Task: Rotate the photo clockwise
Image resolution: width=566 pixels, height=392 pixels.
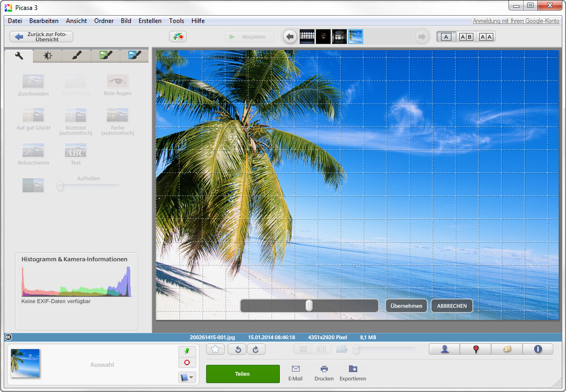Action: coord(256,349)
